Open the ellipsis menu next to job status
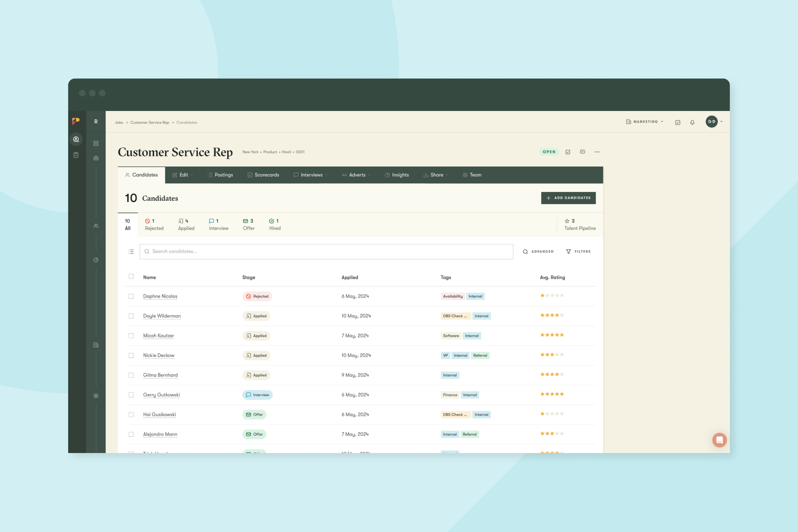The image size is (798, 532). click(597, 152)
